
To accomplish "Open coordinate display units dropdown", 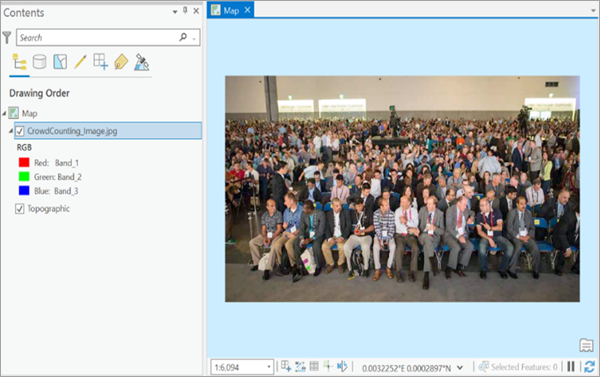I will [x=460, y=368].
